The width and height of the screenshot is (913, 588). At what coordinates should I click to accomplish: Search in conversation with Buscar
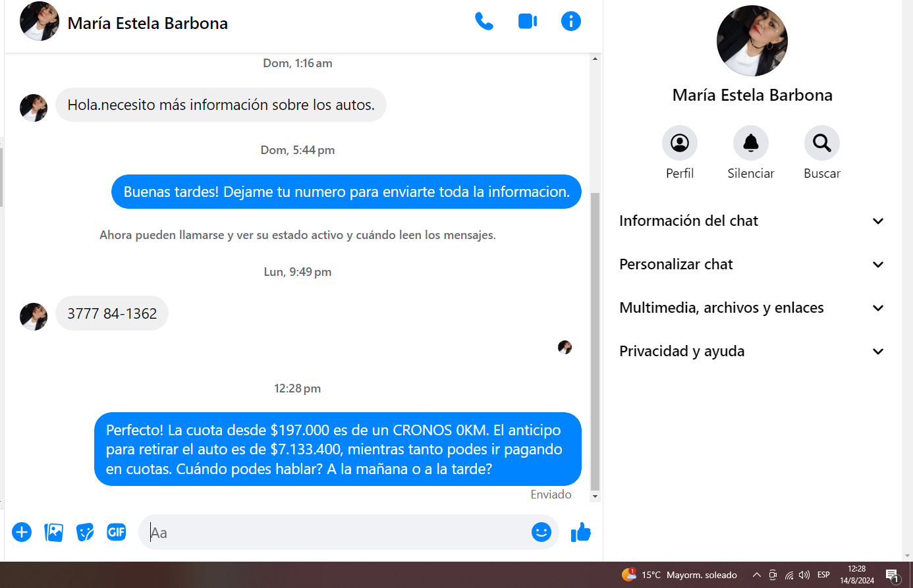click(x=821, y=143)
